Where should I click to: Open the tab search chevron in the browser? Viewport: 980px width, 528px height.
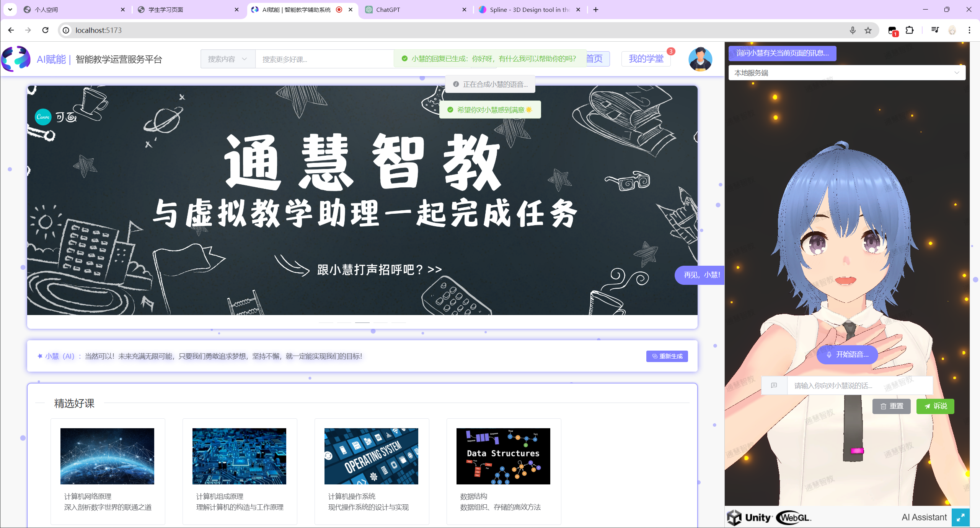[x=10, y=10]
